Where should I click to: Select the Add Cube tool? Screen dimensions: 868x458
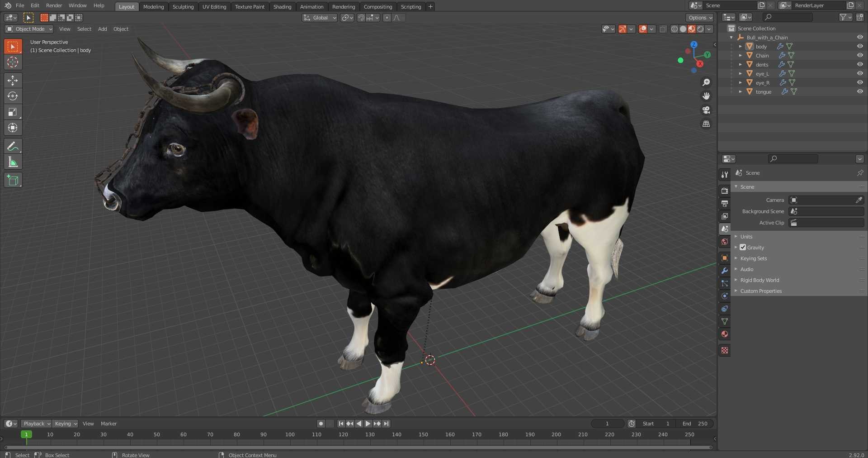[x=13, y=180]
